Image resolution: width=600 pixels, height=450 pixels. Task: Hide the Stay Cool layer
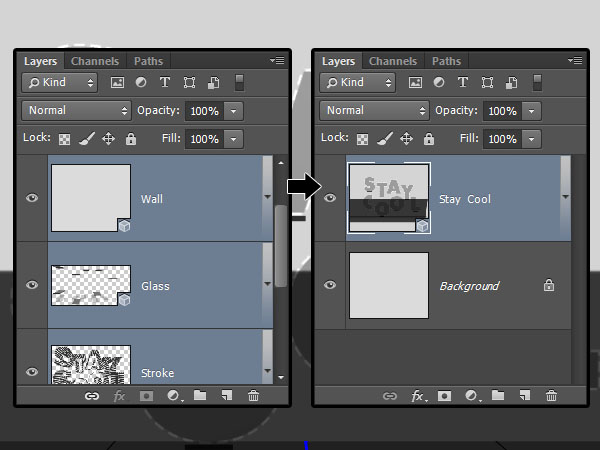pos(330,198)
